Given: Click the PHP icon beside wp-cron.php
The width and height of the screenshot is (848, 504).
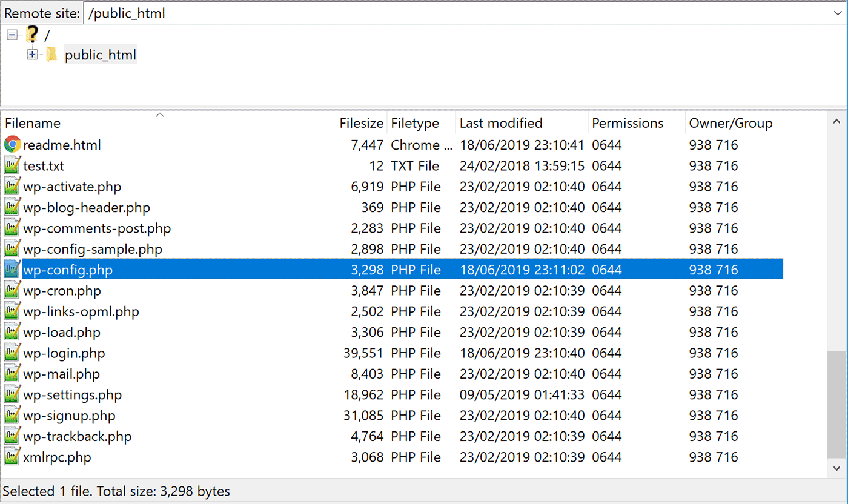Looking at the screenshot, I should pyautogui.click(x=13, y=290).
